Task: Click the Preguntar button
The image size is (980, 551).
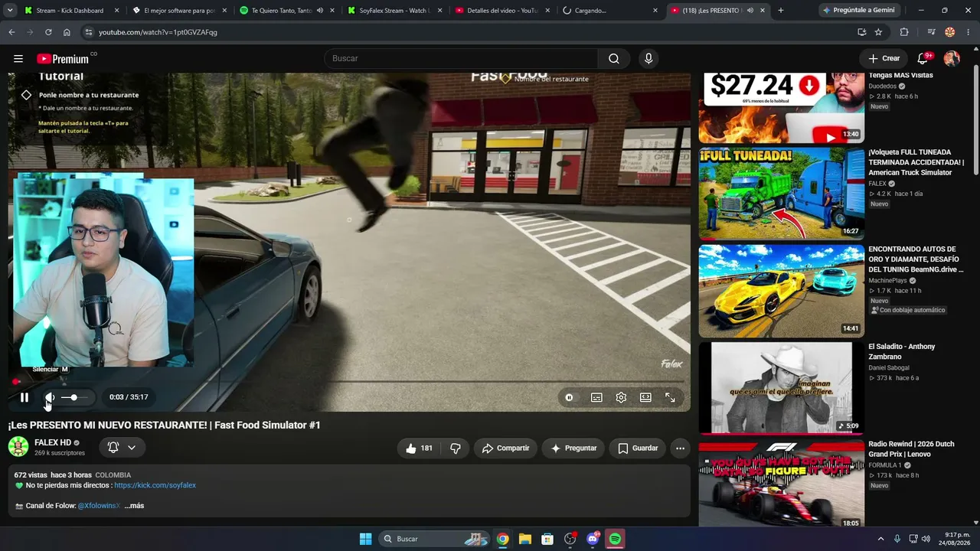Action: click(573, 448)
